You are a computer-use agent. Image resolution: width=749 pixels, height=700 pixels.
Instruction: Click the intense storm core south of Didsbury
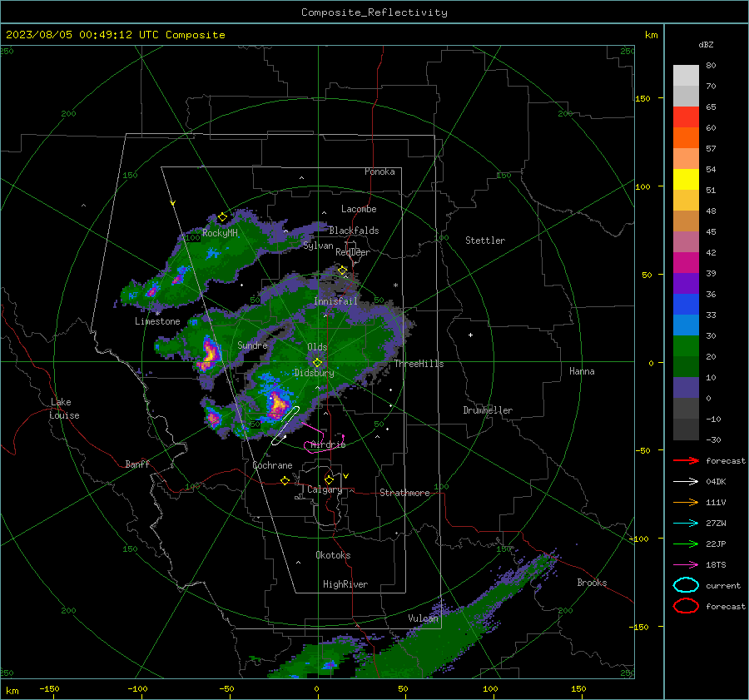point(277,405)
